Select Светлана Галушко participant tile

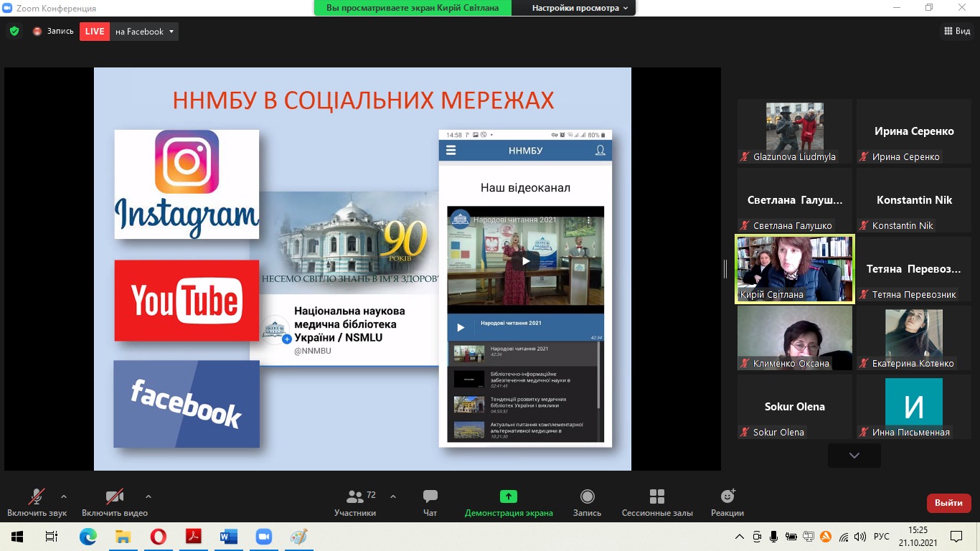tap(795, 200)
